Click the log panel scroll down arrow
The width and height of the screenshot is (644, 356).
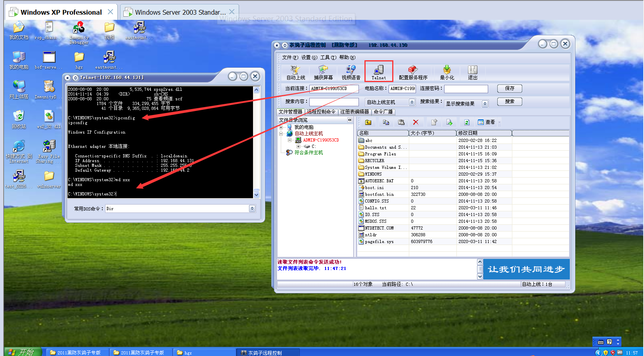pos(480,276)
